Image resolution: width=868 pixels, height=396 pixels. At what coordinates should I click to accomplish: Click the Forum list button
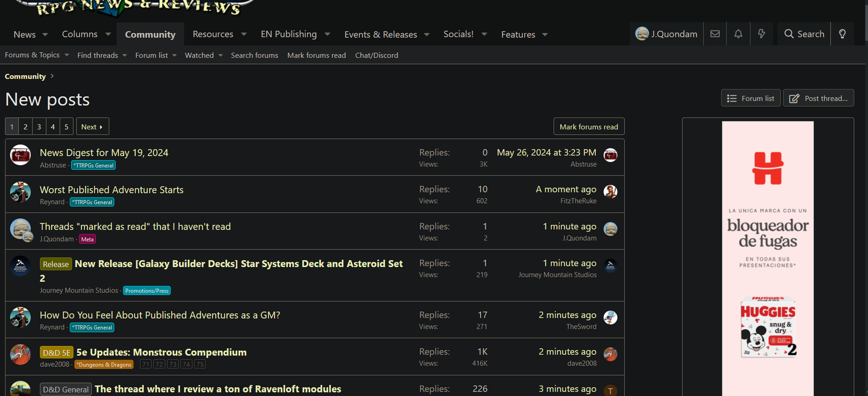(x=750, y=98)
